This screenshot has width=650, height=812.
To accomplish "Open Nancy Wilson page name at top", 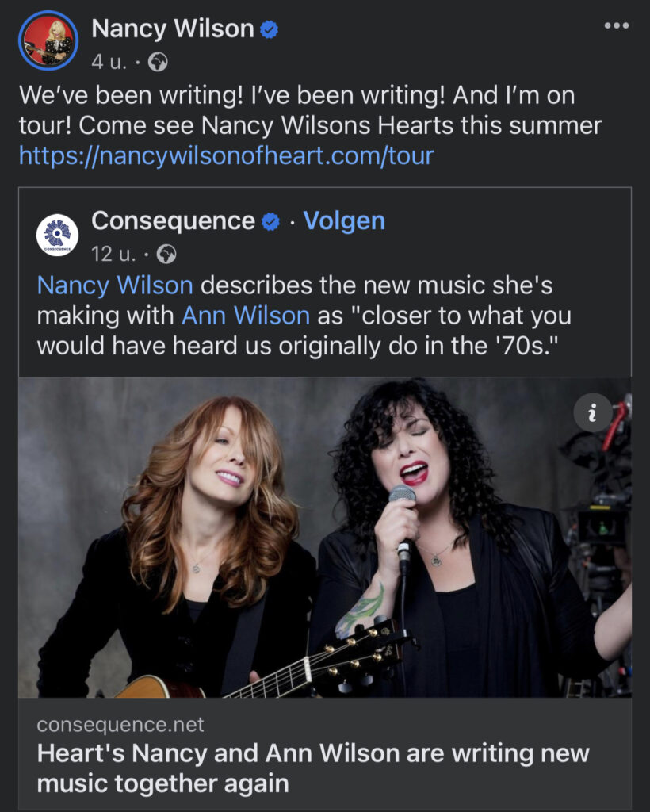I will (172, 29).
